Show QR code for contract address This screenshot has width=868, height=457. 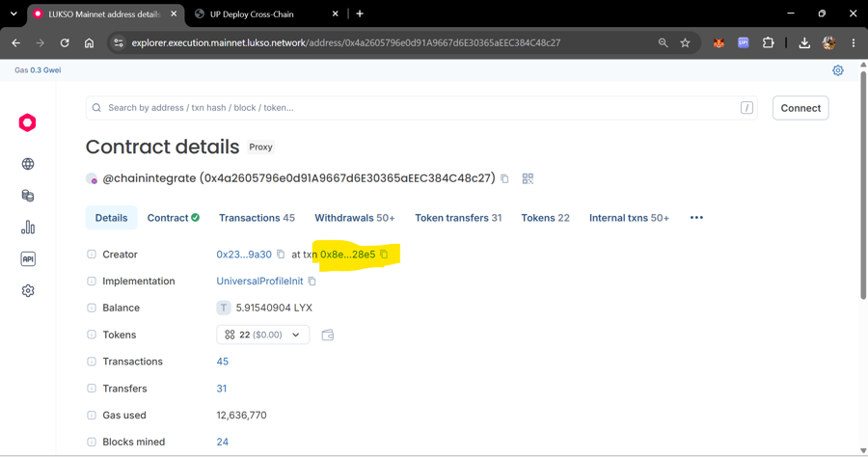[528, 178]
